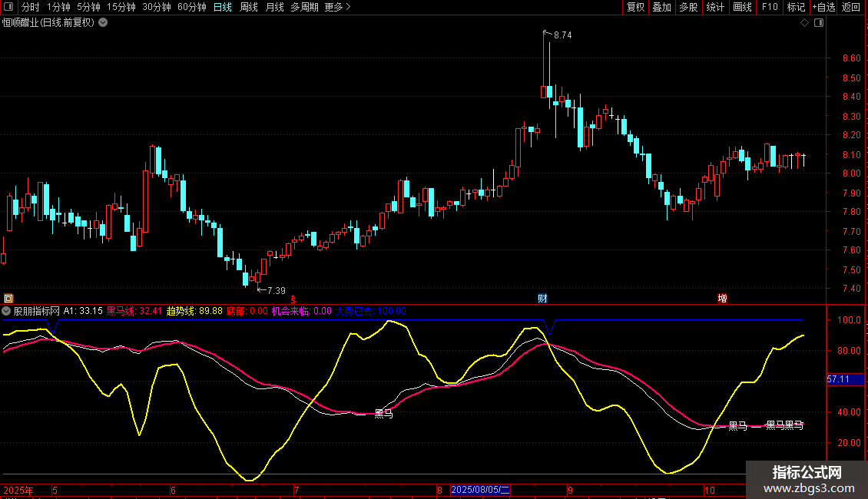Expand the 更多 periods menu

coord(337,8)
